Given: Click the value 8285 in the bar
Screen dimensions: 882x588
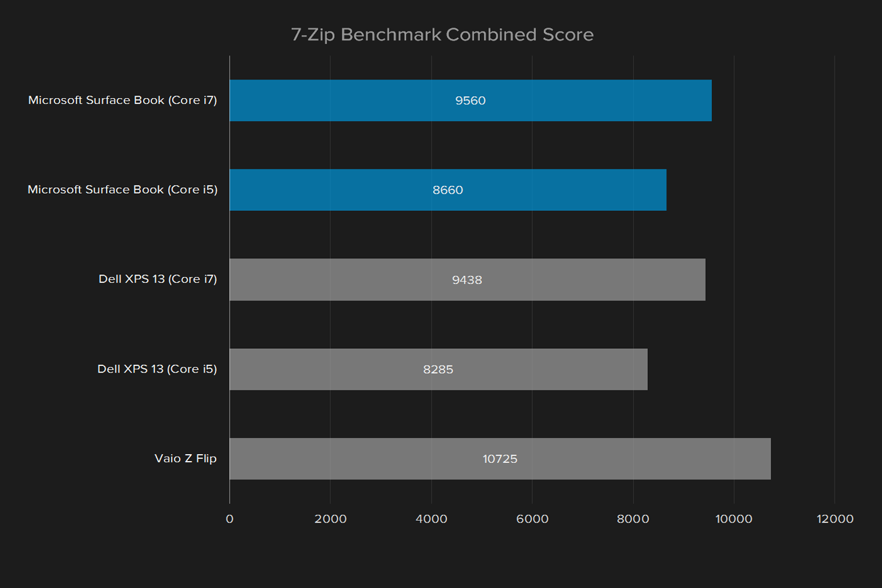Looking at the screenshot, I should [438, 370].
